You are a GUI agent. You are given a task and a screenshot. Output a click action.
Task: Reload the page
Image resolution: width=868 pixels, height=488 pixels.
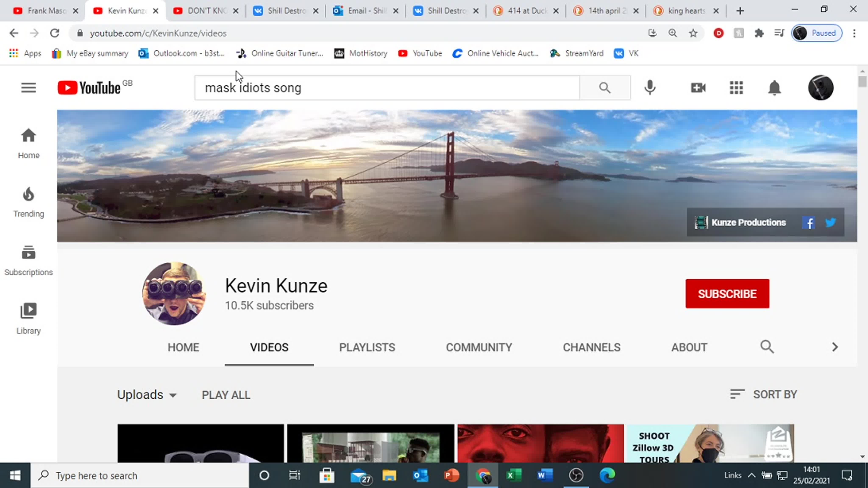click(55, 33)
